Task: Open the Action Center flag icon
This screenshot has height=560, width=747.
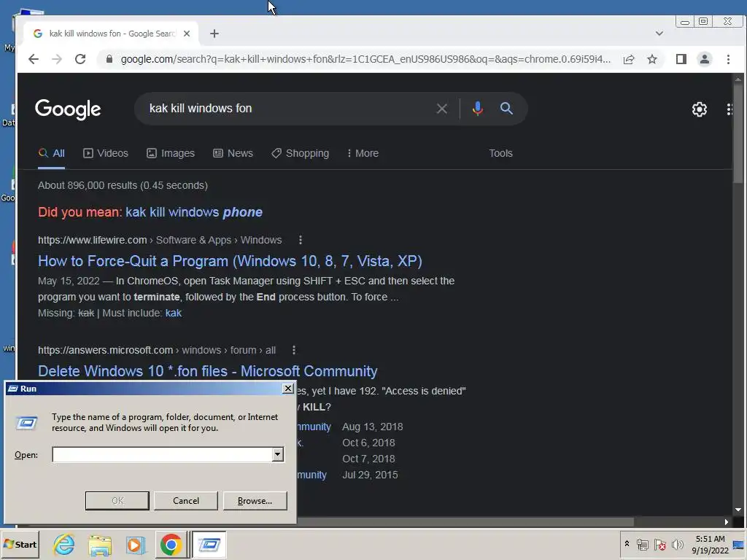Action: point(660,544)
